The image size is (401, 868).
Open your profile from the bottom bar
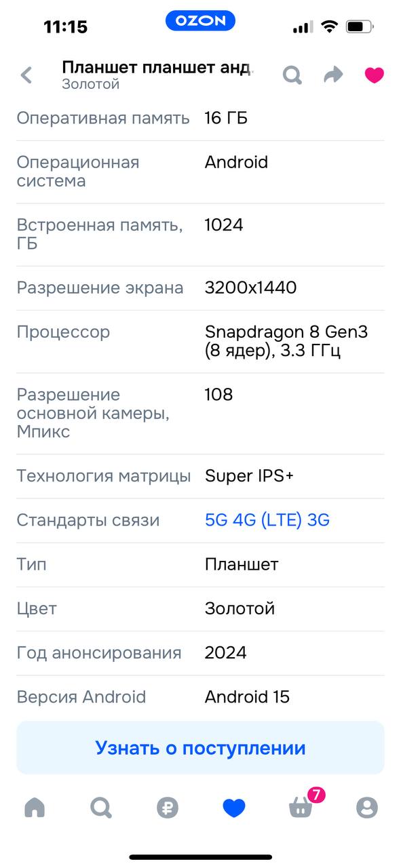(x=367, y=808)
